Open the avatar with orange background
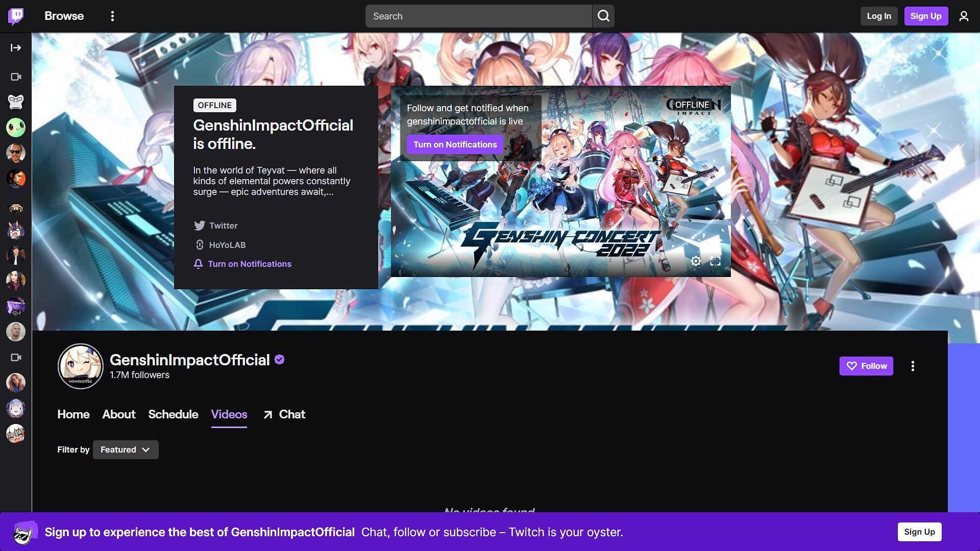 pyautogui.click(x=16, y=179)
